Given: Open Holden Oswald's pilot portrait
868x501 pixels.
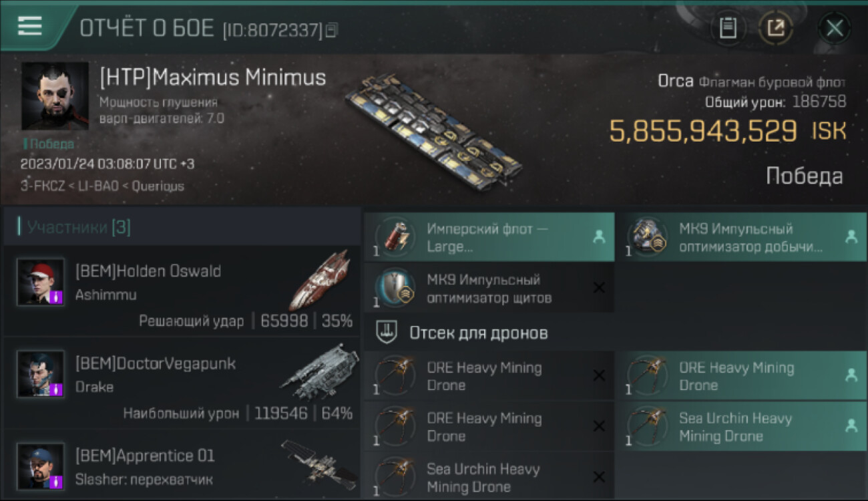Looking at the screenshot, I should coord(41,282).
